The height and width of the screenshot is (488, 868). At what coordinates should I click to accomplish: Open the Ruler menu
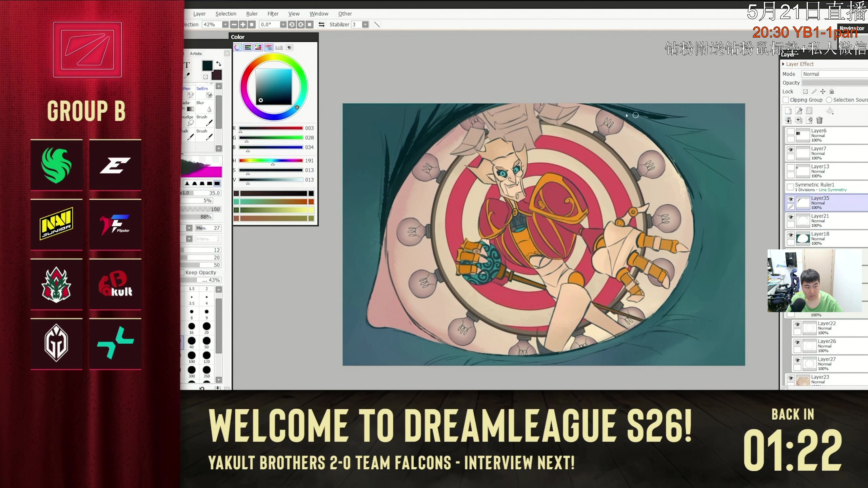pyautogui.click(x=252, y=14)
